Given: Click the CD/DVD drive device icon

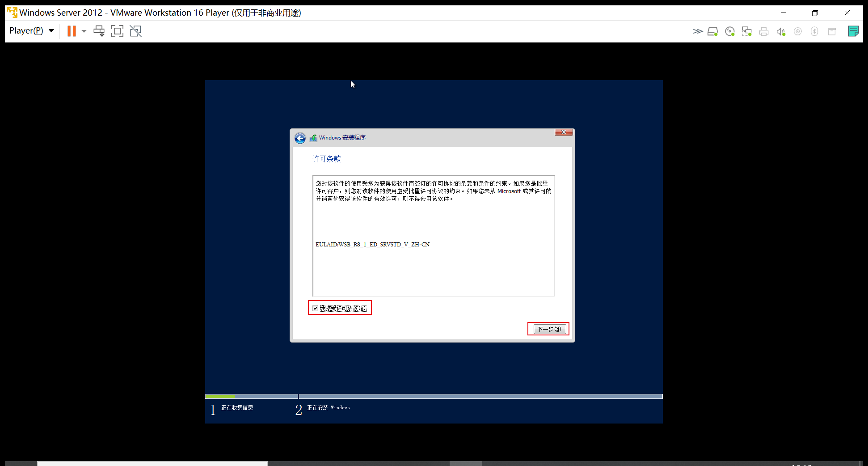Looking at the screenshot, I should (x=730, y=31).
